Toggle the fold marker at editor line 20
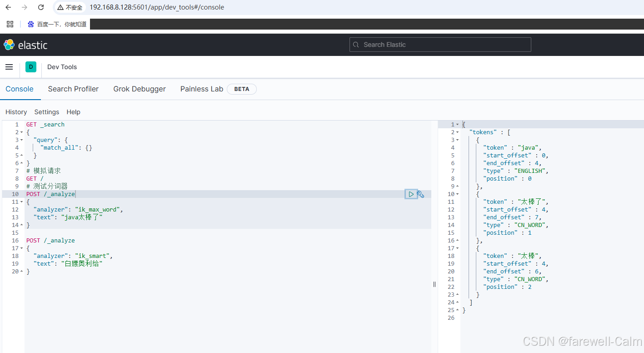This screenshot has width=644, height=353. click(21, 272)
